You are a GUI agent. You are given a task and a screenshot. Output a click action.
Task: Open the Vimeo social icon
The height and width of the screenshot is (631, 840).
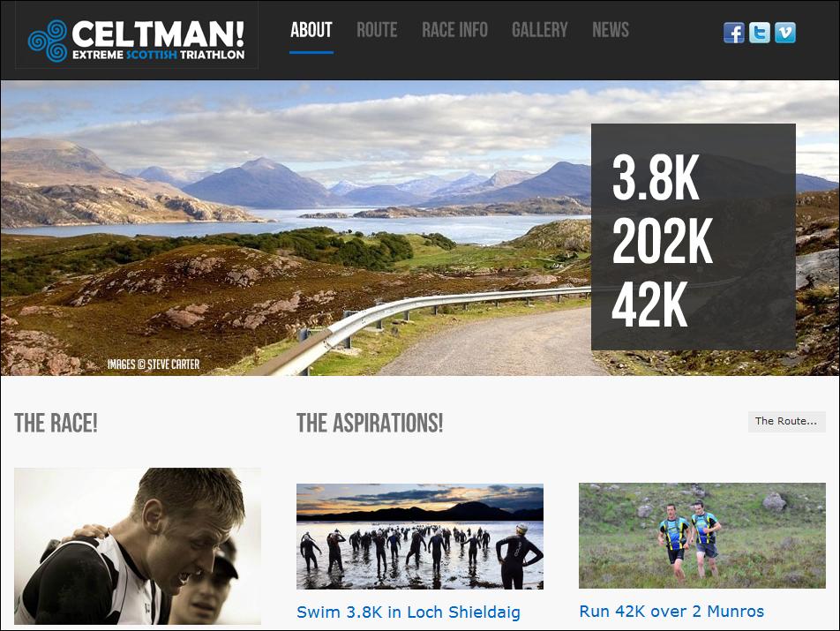click(x=784, y=33)
